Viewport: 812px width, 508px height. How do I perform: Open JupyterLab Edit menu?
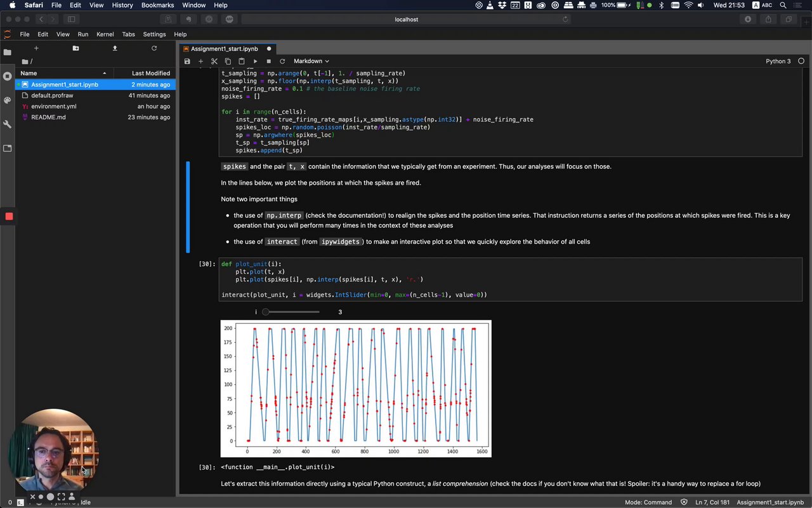click(x=43, y=34)
